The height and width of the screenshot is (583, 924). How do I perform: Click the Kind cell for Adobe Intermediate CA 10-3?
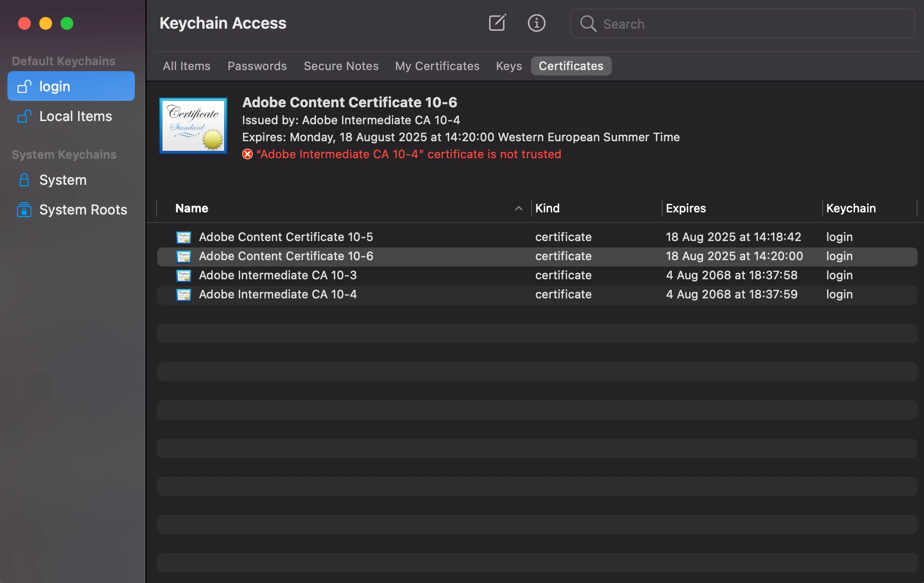click(x=563, y=275)
